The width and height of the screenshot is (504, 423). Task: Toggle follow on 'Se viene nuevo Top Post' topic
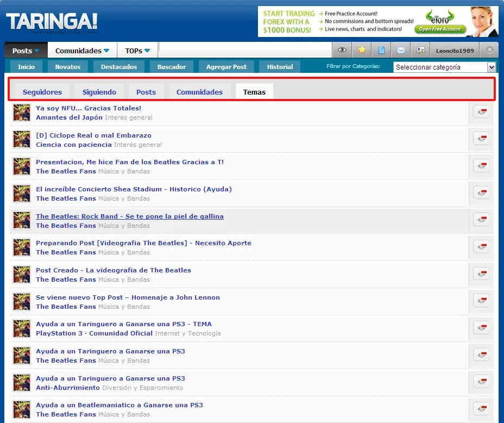tap(481, 301)
